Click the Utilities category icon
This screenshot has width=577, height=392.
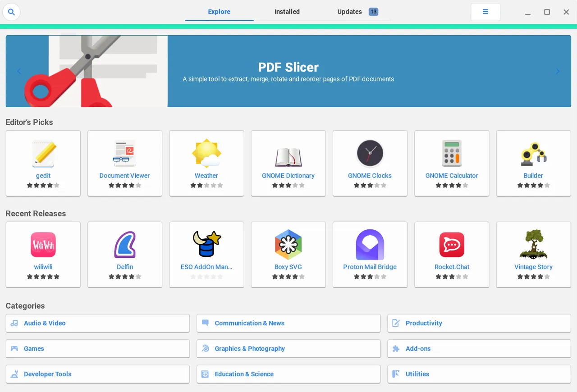pos(396,374)
